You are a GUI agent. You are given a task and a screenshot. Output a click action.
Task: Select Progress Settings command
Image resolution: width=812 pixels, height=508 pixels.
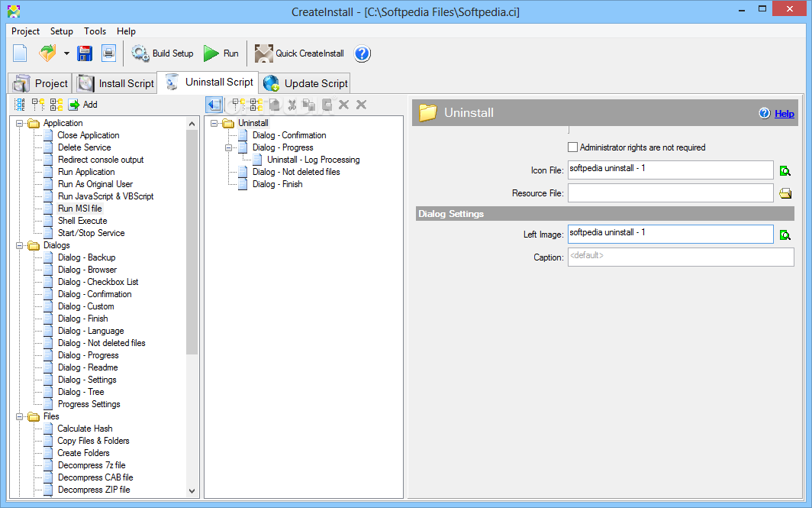click(x=89, y=404)
